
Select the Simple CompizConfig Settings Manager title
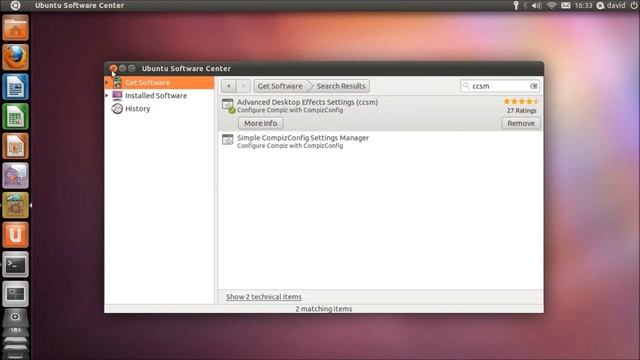(303, 138)
